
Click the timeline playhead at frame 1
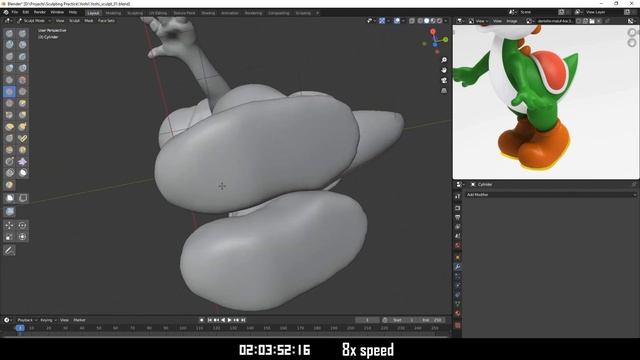tap(20, 328)
